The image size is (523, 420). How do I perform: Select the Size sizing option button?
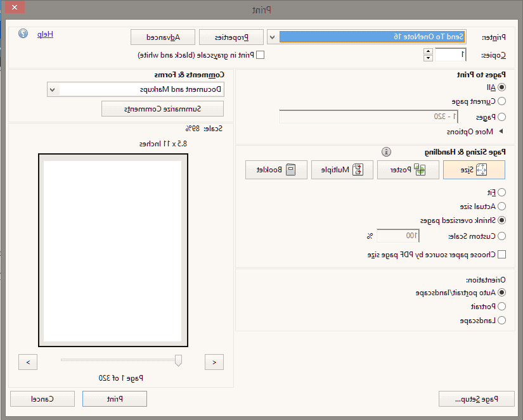tap(474, 170)
